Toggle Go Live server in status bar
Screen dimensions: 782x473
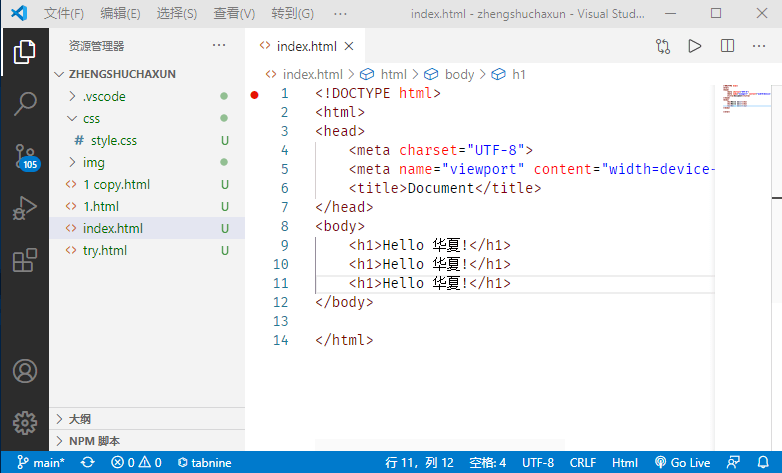coord(683,463)
